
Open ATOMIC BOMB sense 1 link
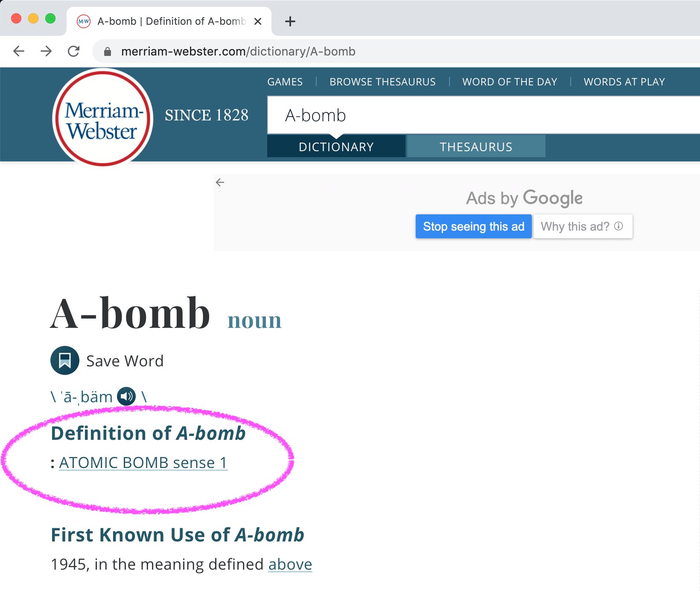pos(143,463)
